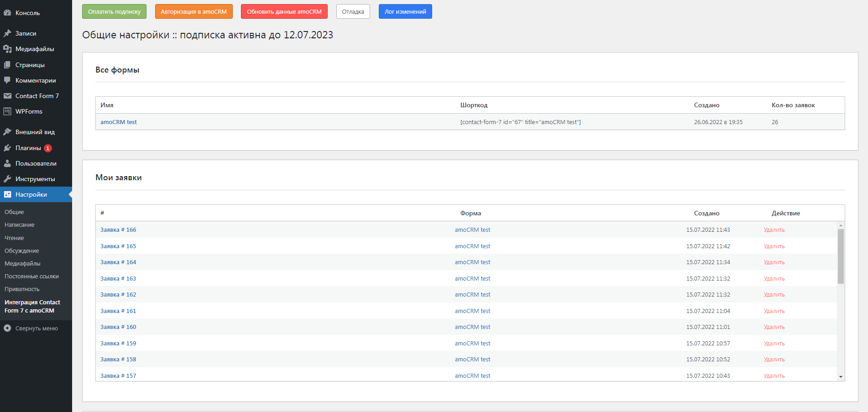Click the Инструменты wrench icon
This screenshot has width=868, height=412.
tap(7, 179)
